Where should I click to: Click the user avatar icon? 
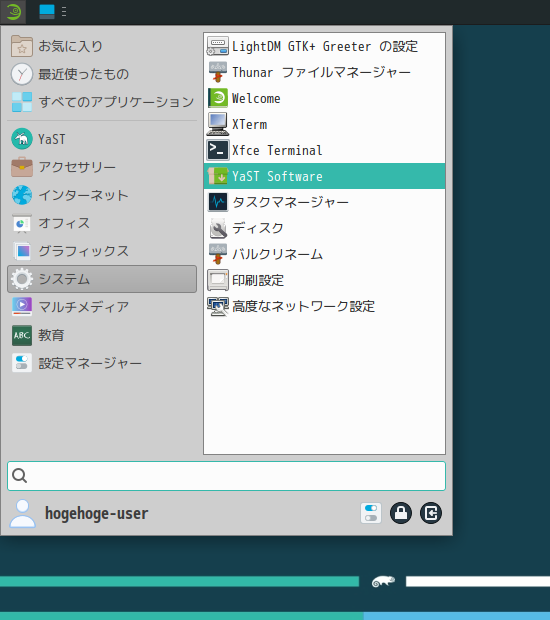(23, 513)
